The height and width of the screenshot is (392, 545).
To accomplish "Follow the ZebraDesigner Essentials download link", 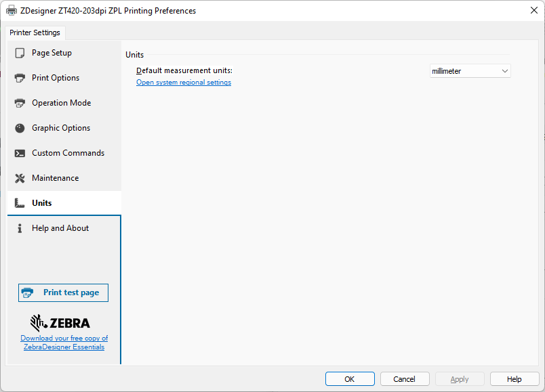I will (x=64, y=343).
